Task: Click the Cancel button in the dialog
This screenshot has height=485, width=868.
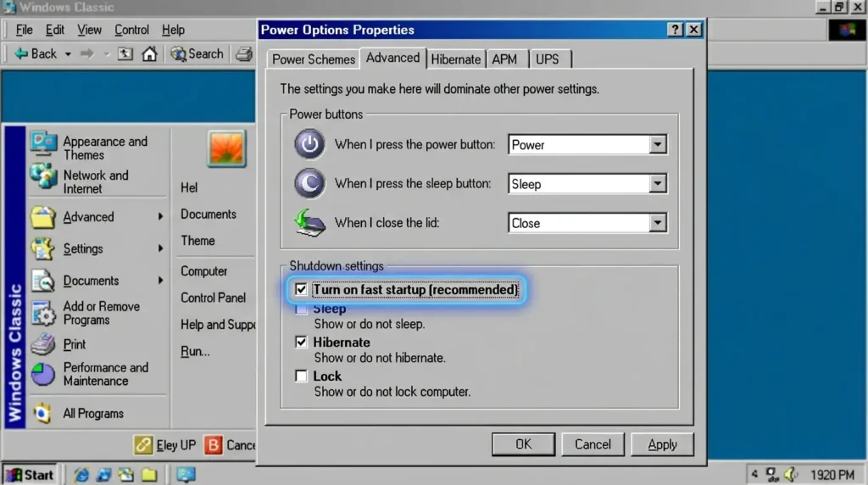Action: 593,444
